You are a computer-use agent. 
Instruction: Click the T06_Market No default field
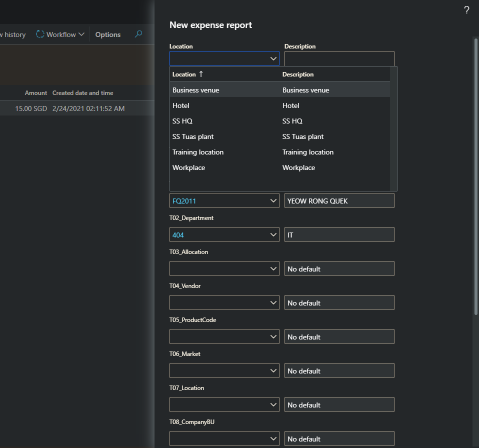(339, 370)
